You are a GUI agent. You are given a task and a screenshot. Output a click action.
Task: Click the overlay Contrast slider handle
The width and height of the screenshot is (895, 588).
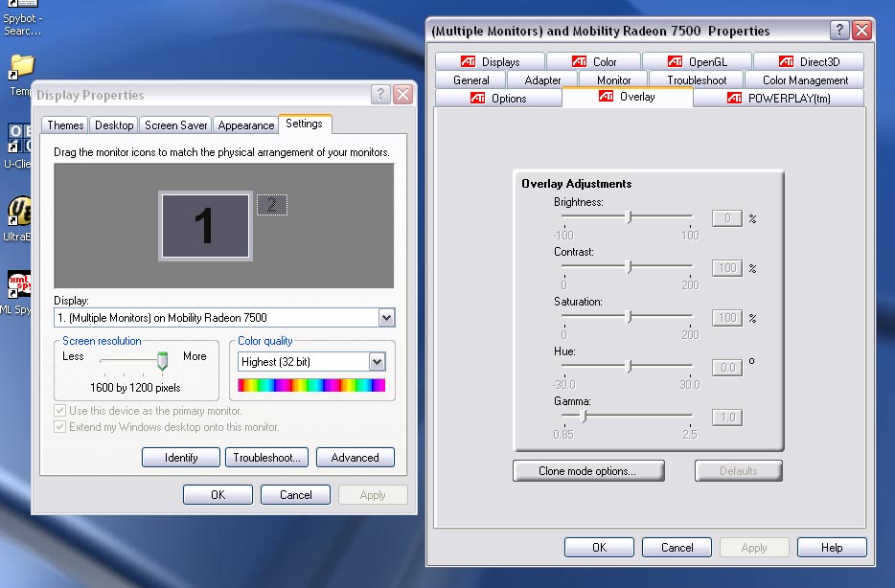point(629,266)
